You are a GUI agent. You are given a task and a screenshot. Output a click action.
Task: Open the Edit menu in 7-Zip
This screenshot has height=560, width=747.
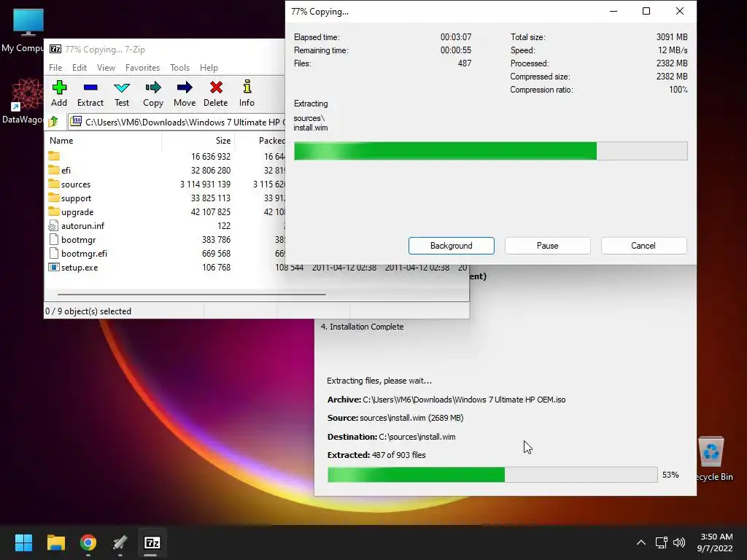click(80, 68)
